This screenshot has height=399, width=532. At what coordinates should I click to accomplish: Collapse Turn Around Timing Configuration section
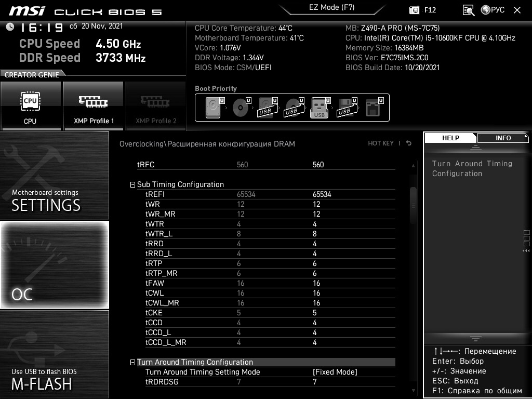[132, 362]
